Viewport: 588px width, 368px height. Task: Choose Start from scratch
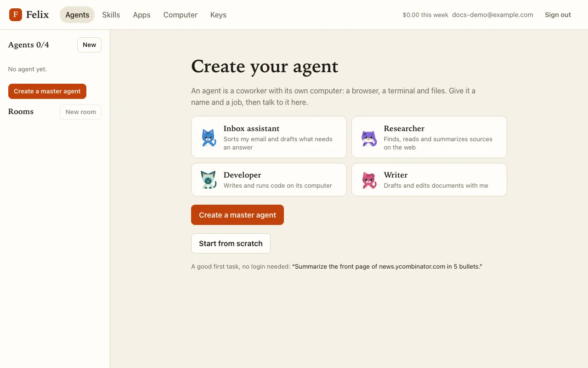click(x=231, y=243)
